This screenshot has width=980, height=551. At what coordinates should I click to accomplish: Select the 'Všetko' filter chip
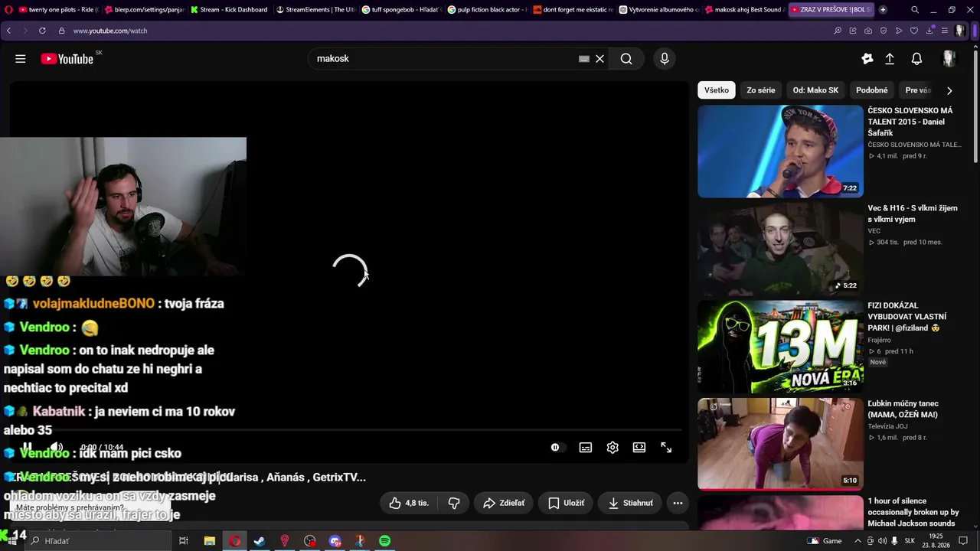pos(717,90)
